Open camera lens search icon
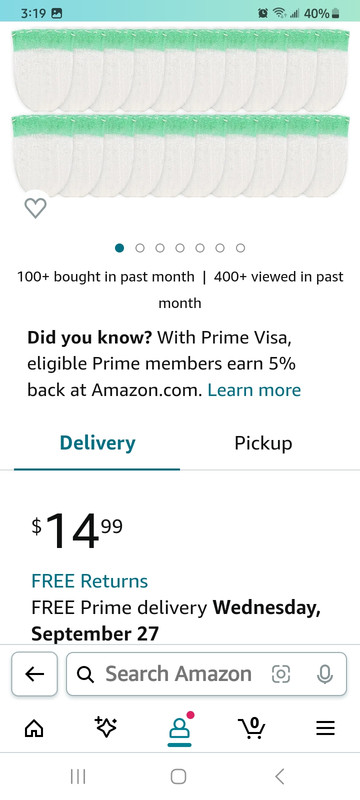This screenshot has width=360, height=800. [x=281, y=674]
